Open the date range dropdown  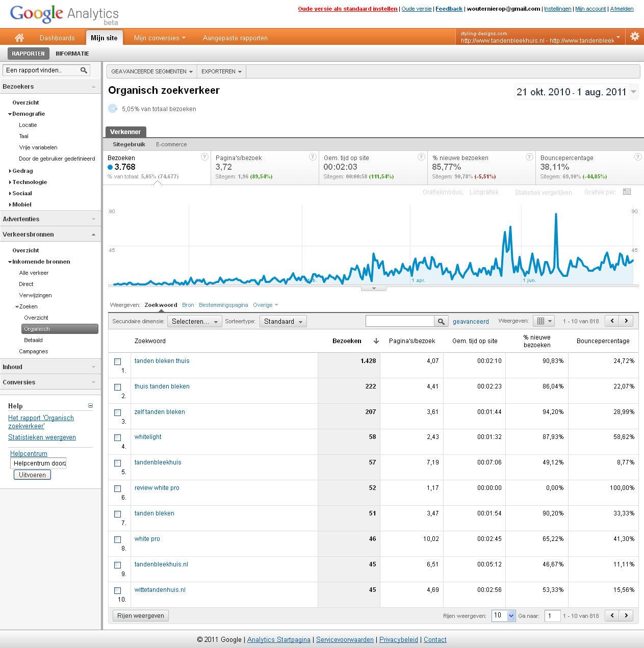pyautogui.click(x=576, y=92)
